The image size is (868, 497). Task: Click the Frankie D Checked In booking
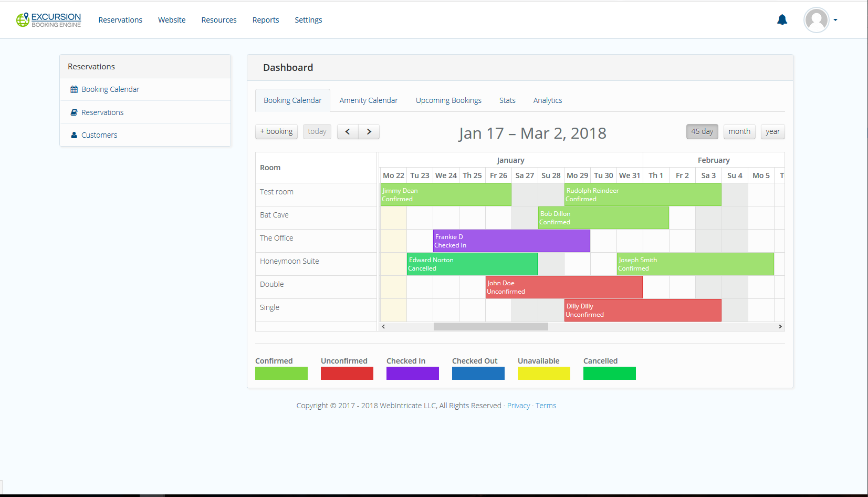pos(511,241)
